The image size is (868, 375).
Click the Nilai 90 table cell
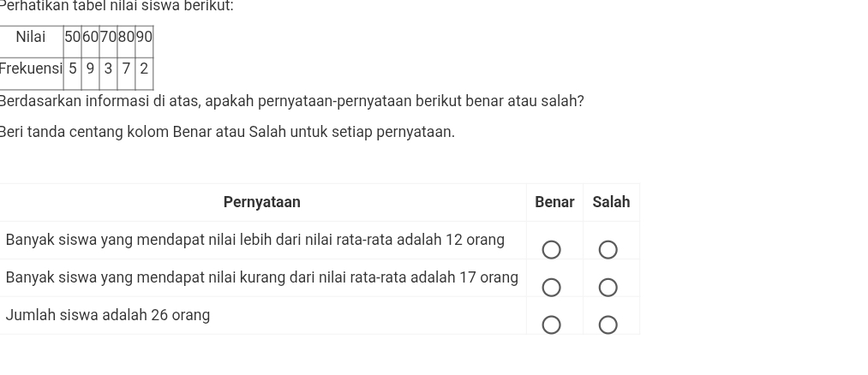pyautogui.click(x=144, y=37)
